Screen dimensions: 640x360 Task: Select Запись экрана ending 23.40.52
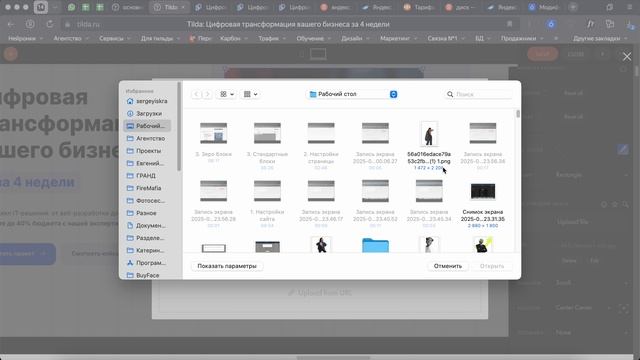pos(375,191)
